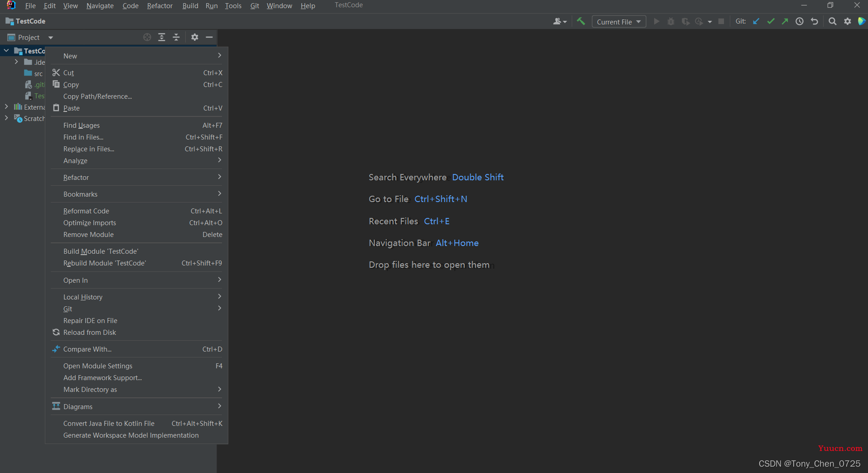Open the Tools menu
The width and height of the screenshot is (868, 473).
[x=233, y=5]
